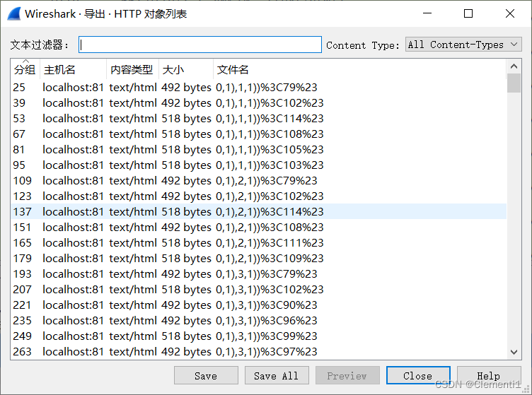Select the row for packet 179

[x=258, y=259]
